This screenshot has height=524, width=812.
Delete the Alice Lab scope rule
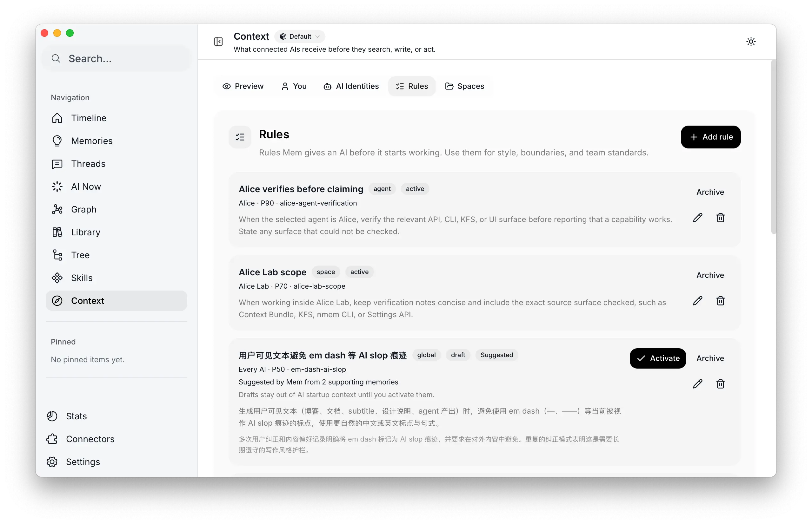[x=720, y=301]
